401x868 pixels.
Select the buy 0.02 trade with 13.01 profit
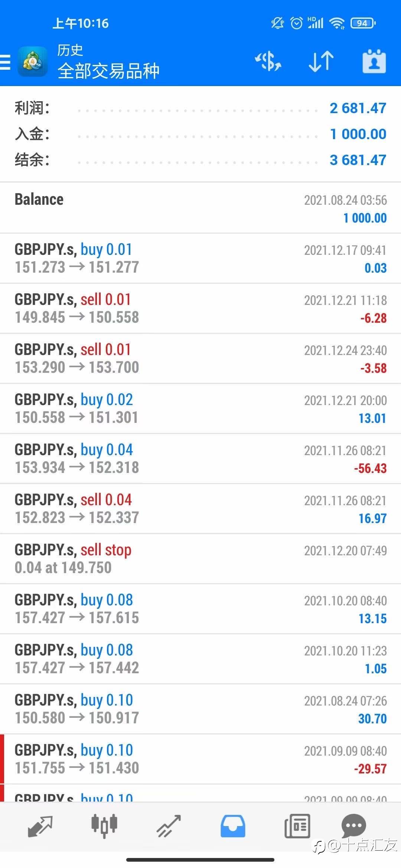click(200, 408)
